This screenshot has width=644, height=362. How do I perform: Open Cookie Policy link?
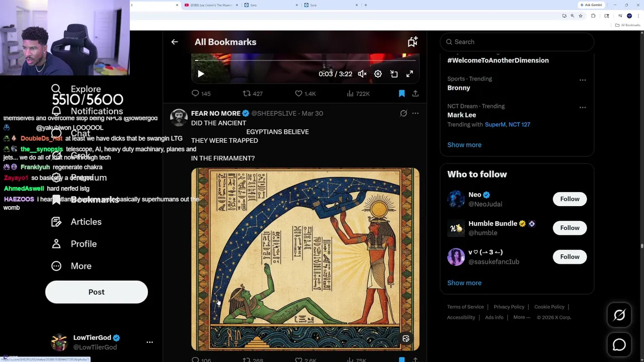[549, 307]
